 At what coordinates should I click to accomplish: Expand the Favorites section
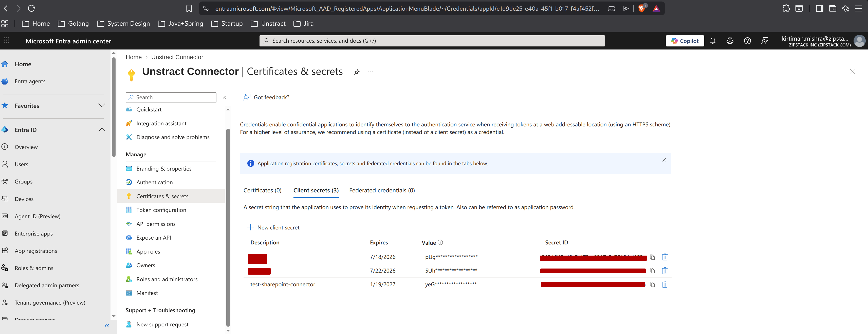tap(102, 105)
